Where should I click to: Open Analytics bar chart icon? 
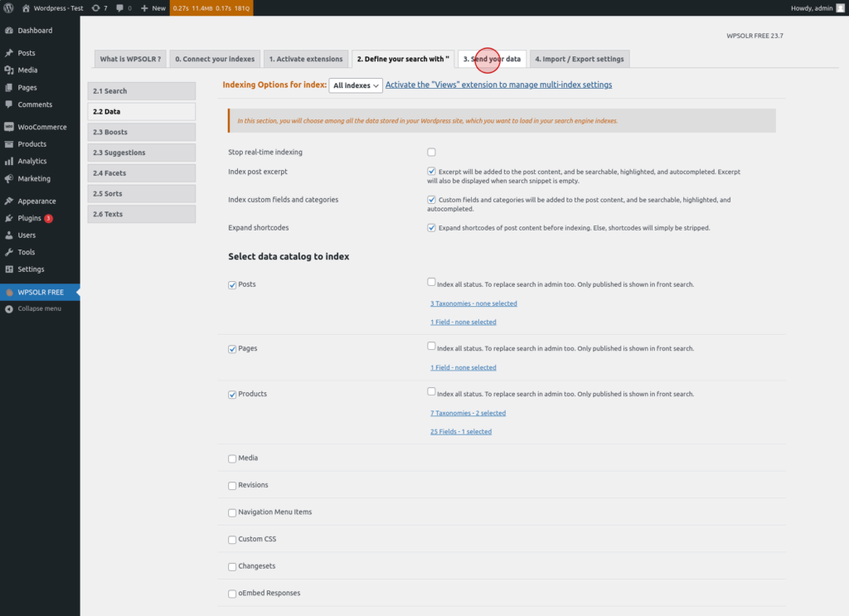tap(8, 162)
